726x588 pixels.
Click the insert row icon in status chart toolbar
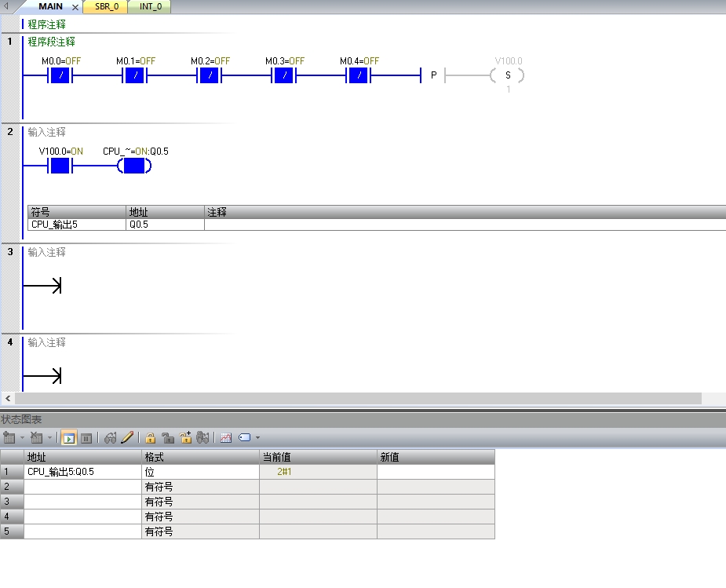click(x=9, y=438)
